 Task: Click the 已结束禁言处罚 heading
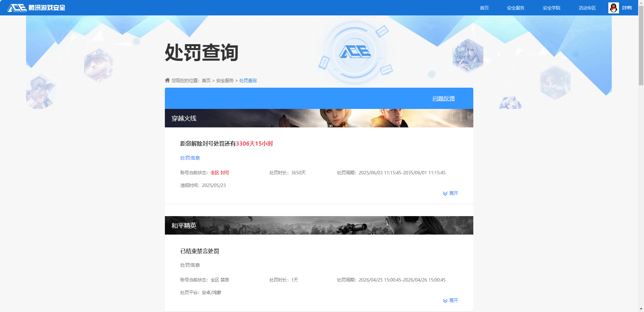coord(200,251)
